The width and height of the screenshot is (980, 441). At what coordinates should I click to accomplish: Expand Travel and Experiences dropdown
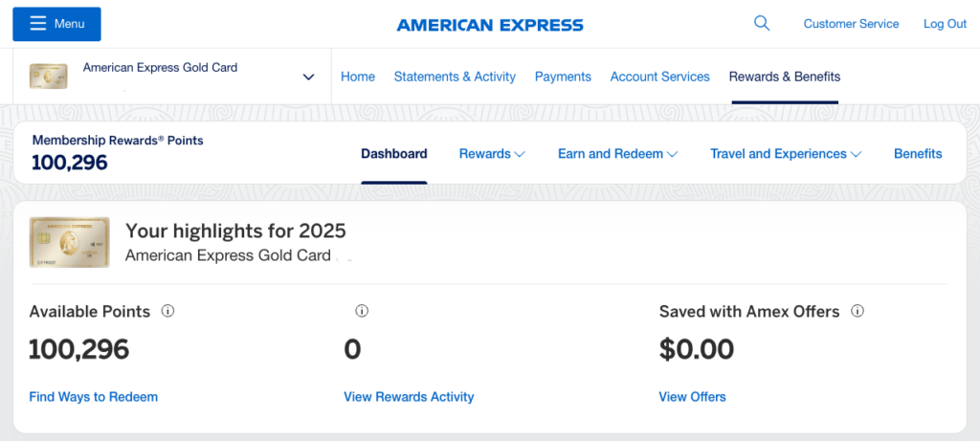[785, 154]
